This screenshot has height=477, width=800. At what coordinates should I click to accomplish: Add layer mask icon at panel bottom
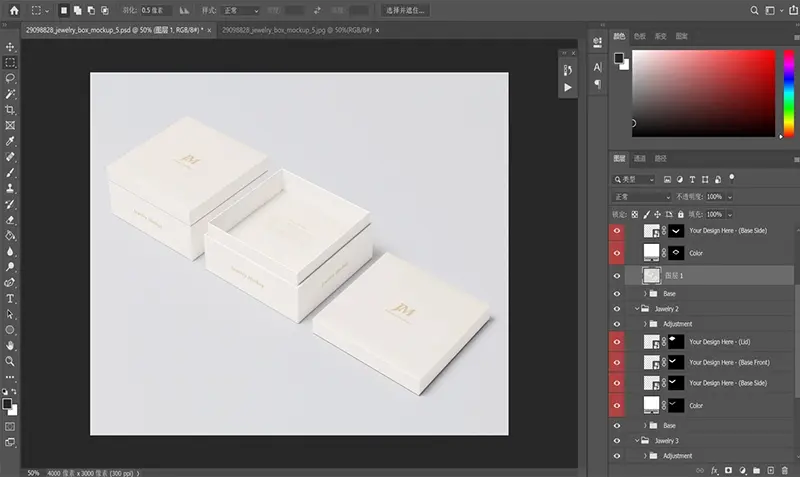[729, 470]
